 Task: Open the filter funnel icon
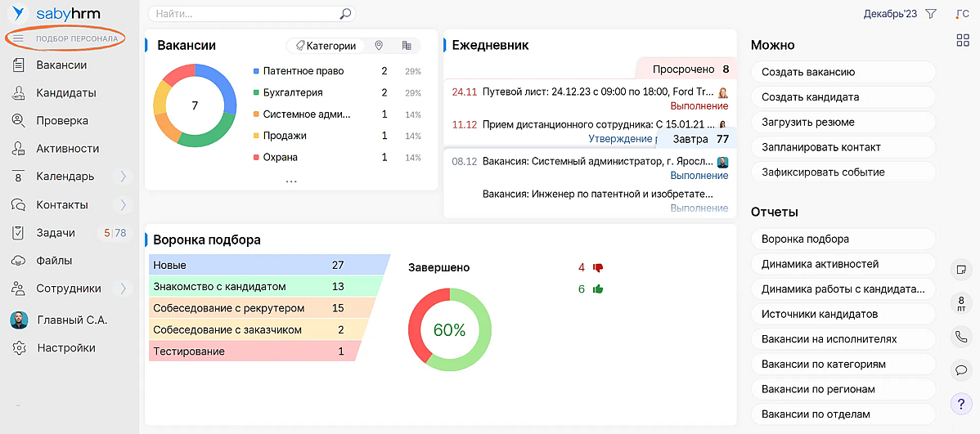click(x=931, y=14)
